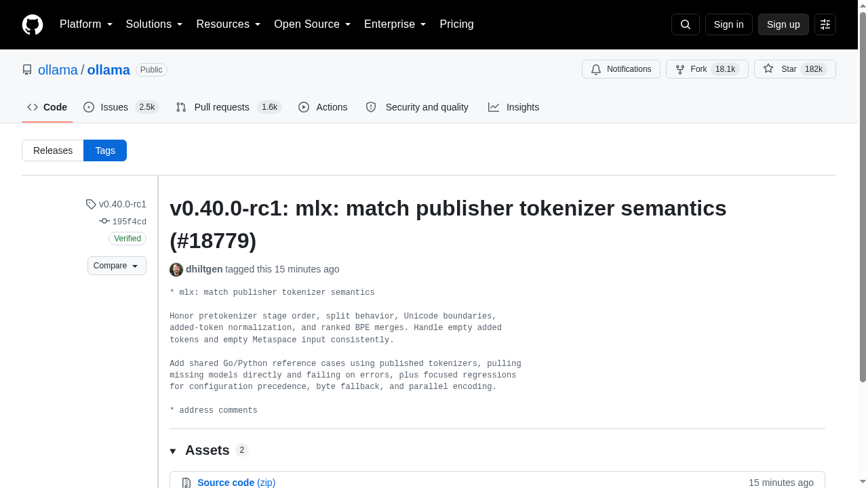
Task: Click the Pull requests icon
Action: tap(181, 107)
